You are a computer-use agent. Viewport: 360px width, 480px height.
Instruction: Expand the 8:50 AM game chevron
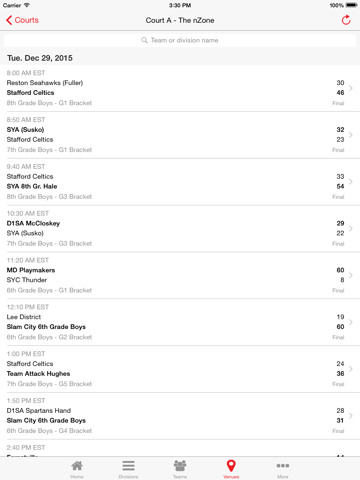click(351, 135)
